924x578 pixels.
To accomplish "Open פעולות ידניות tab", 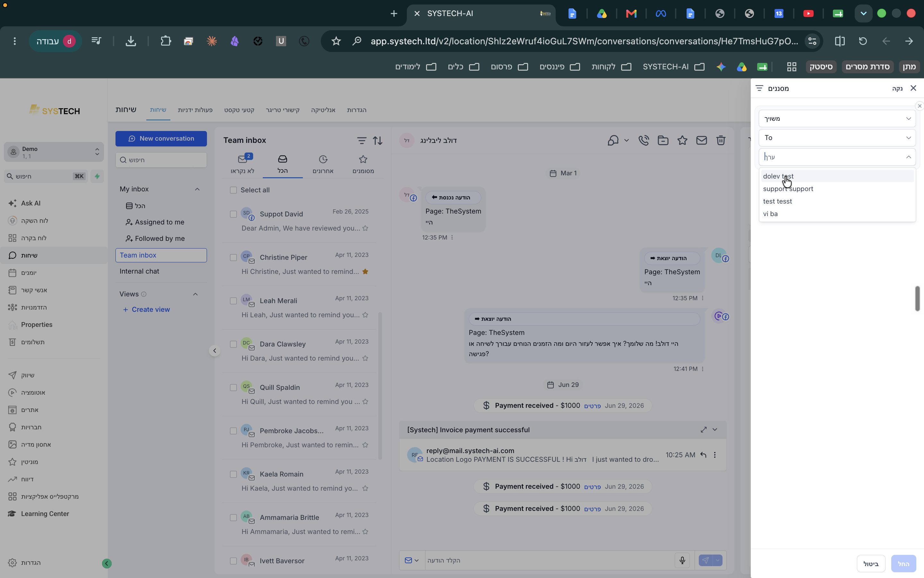I will [195, 110].
